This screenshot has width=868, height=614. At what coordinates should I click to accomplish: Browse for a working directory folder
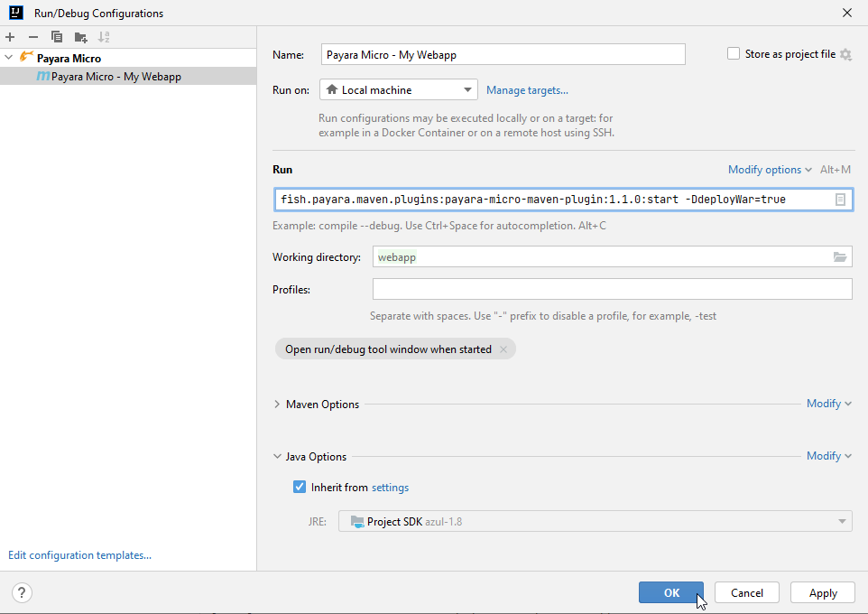click(x=840, y=256)
